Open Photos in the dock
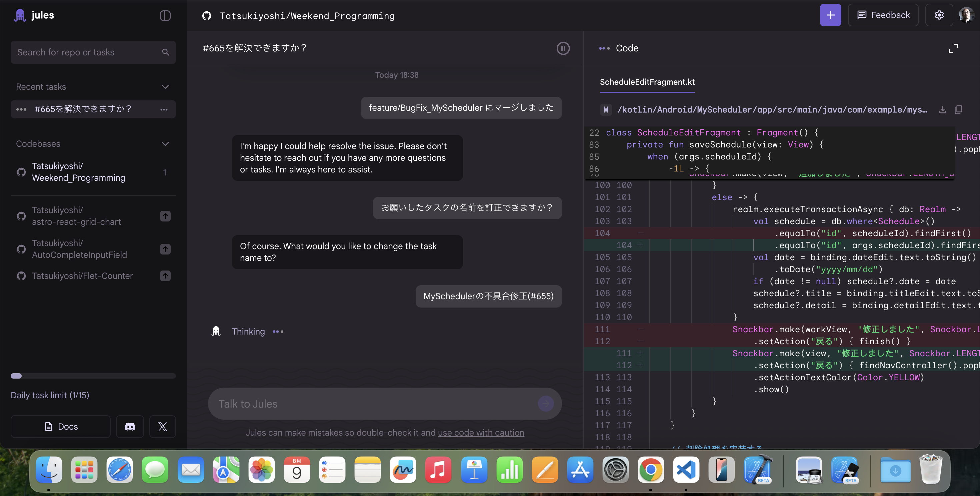This screenshot has width=980, height=496. 261,470
